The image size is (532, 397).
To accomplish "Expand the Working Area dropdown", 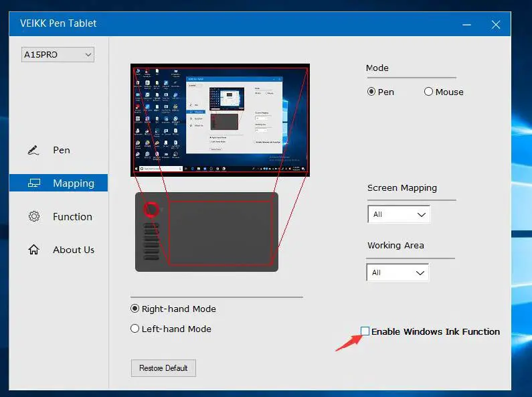I will pos(397,272).
